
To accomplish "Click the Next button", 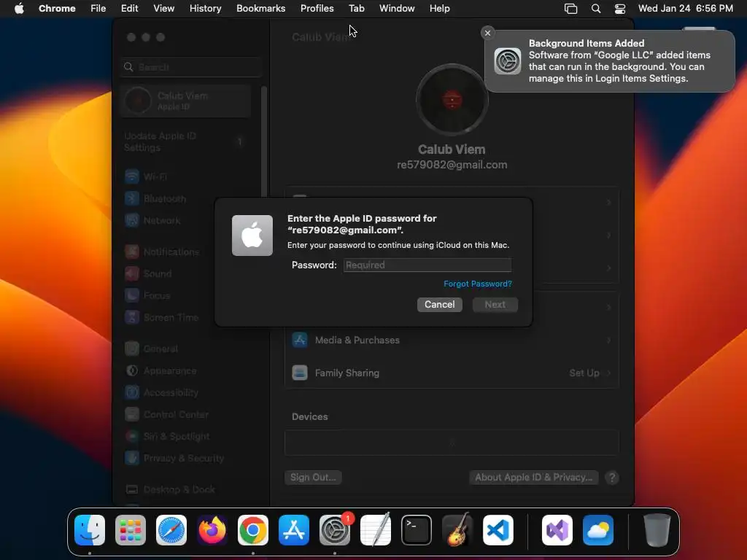I will [x=495, y=305].
